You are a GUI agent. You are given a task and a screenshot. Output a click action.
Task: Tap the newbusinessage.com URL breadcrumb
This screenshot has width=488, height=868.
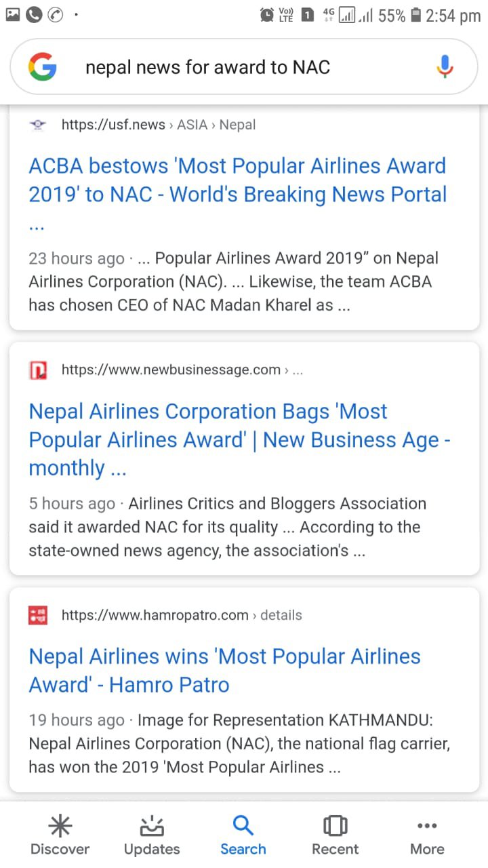pos(182,370)
